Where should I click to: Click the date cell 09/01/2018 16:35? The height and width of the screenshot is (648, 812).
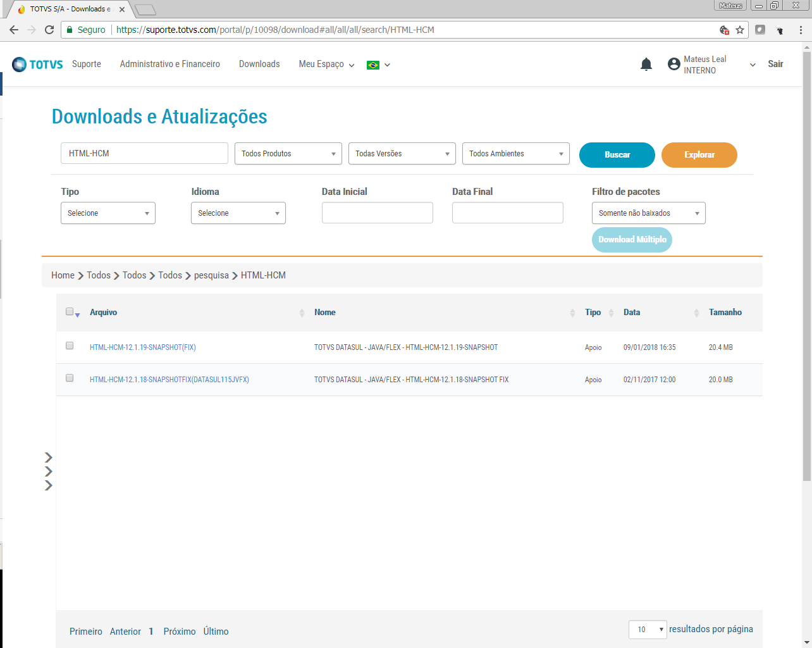[649, 347]
